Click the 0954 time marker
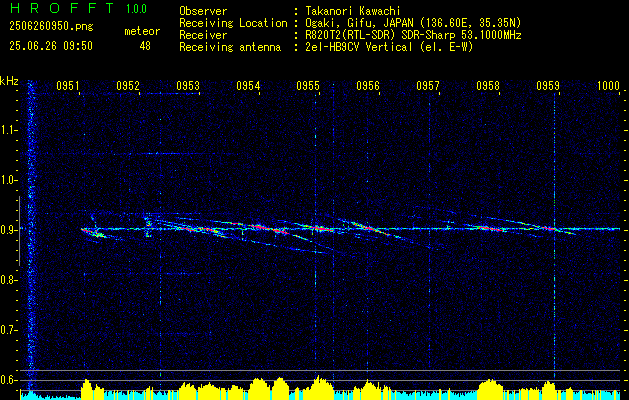This screenshot has width=629, height=400. point(248,85)
